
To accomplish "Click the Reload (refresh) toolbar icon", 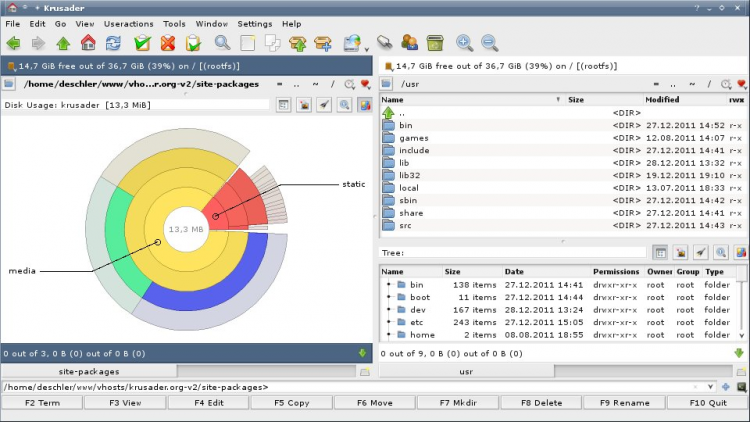I will [114, 43].
